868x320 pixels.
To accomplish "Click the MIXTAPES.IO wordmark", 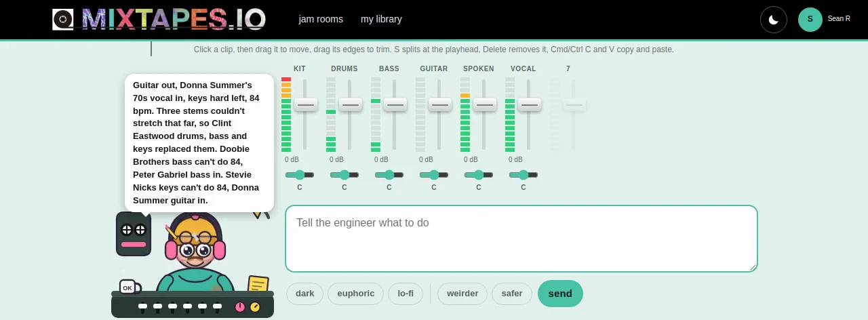I will (174, 20).
